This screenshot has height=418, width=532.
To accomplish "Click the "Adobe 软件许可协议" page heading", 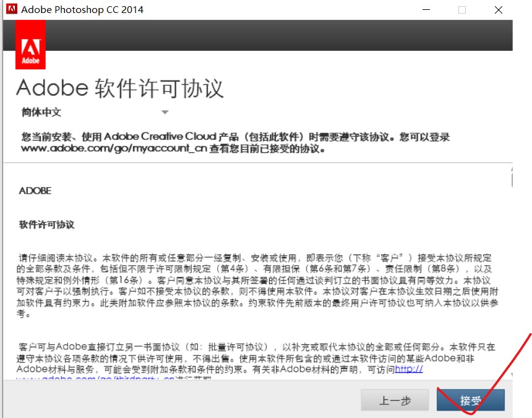I will pyautogui.click(x=119, y=88).
